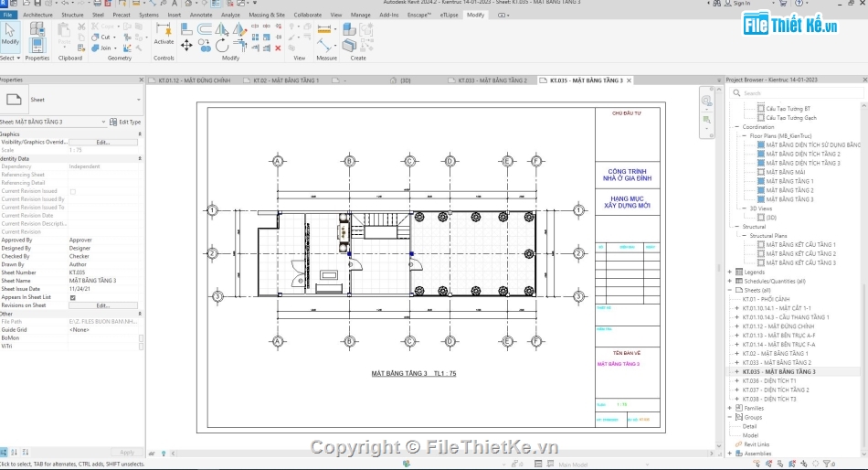Screen dimensions: 868x470
Task: Collapse the Coordination tree node
Action: click(736, 127)
